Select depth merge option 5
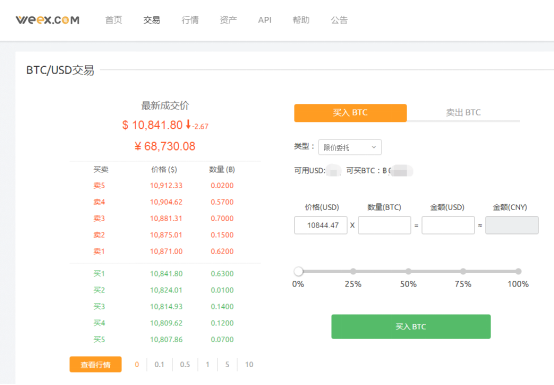 227,365
